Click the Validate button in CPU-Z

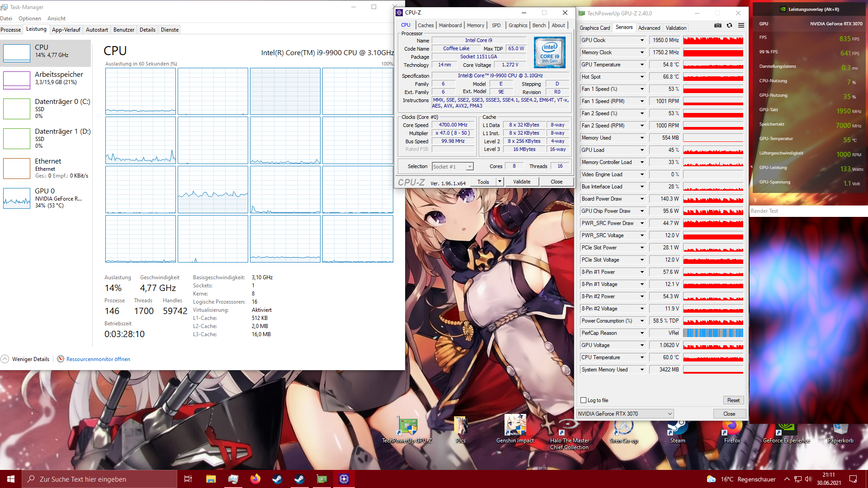pyautogui.click(x=522, y=182)
